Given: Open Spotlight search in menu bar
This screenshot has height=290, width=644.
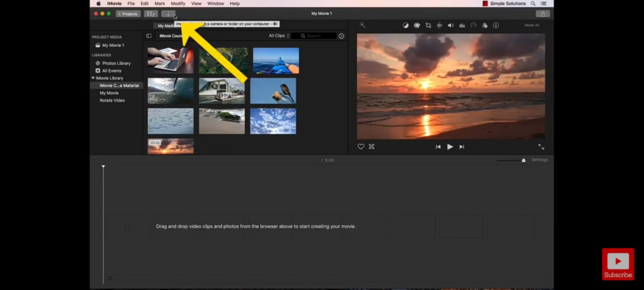Looking at the screenshot, I should click(x=533, y=4).
